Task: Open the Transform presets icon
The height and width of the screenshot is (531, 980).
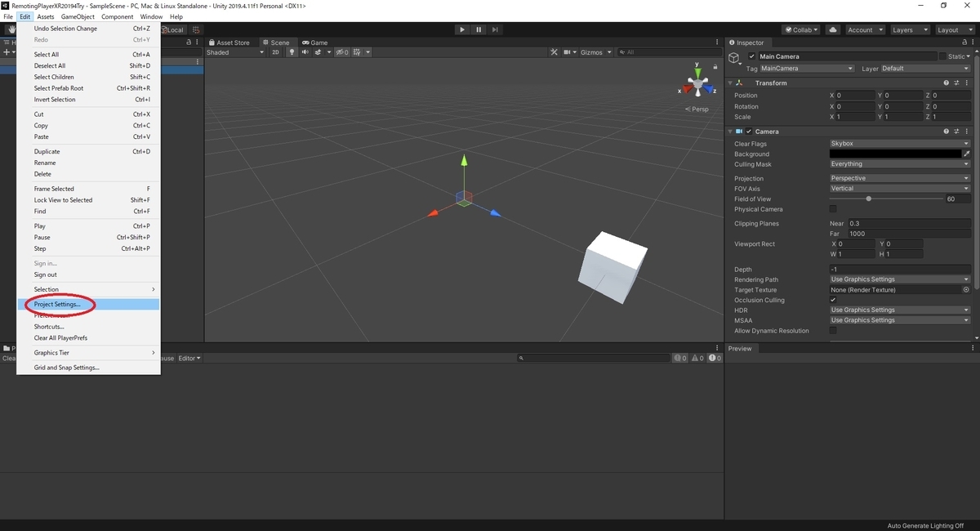Action: click(958, 83)
